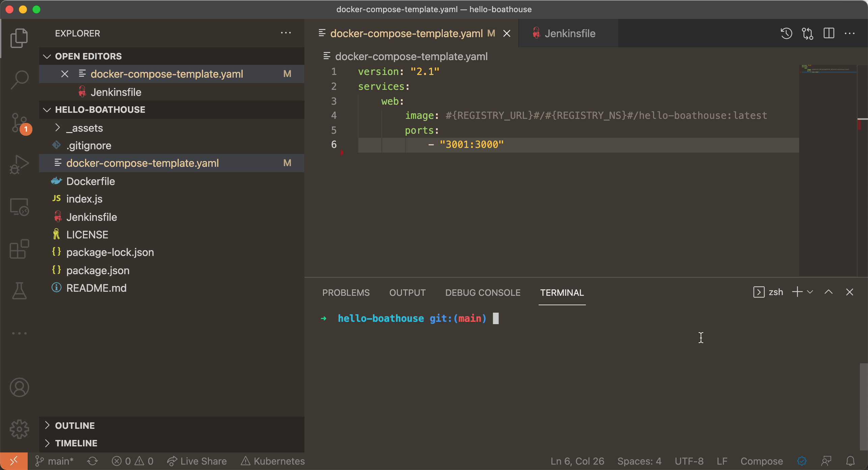Open .gitignore file in explorer
The image size is (868, 470).
click(172, 146)
